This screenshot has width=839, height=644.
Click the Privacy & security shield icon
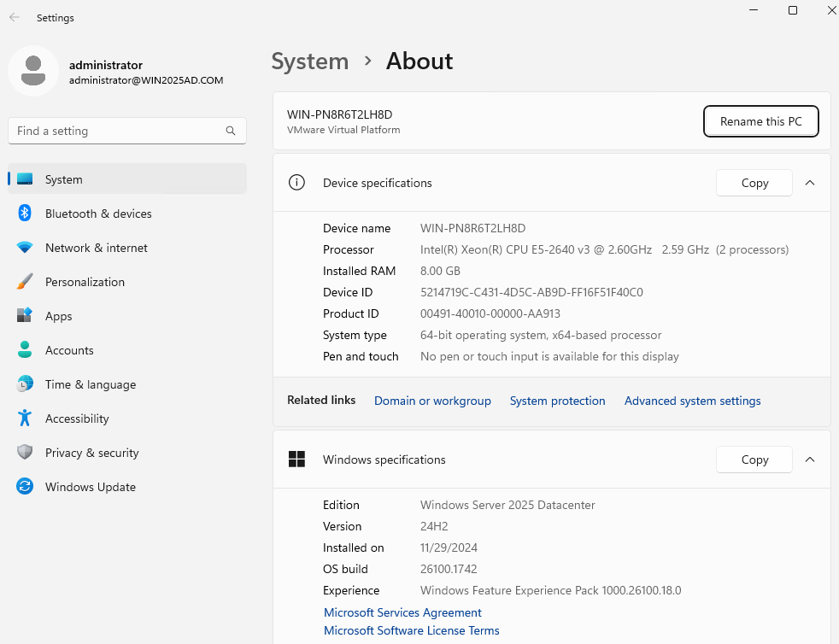[25, 453]
